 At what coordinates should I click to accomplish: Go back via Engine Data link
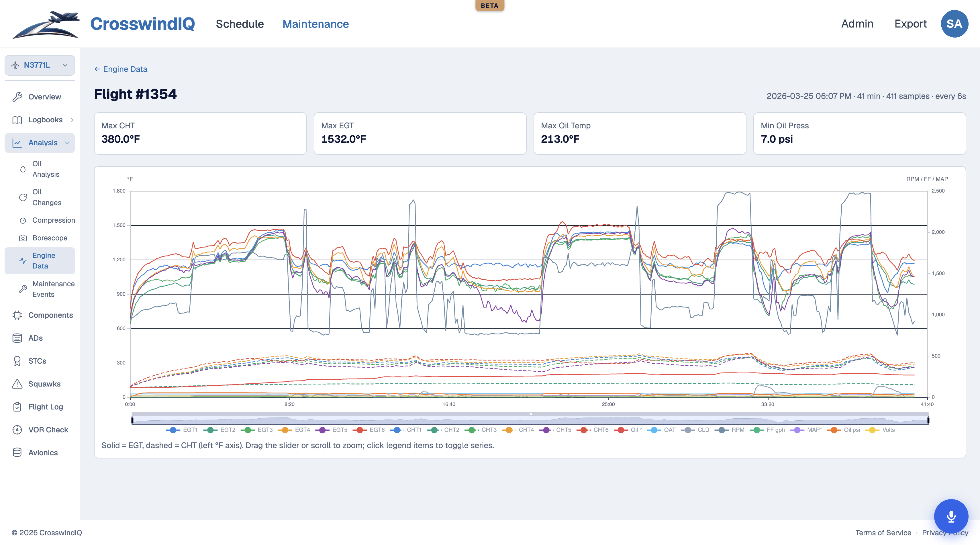pyautogui.click(x=121, y=69)
